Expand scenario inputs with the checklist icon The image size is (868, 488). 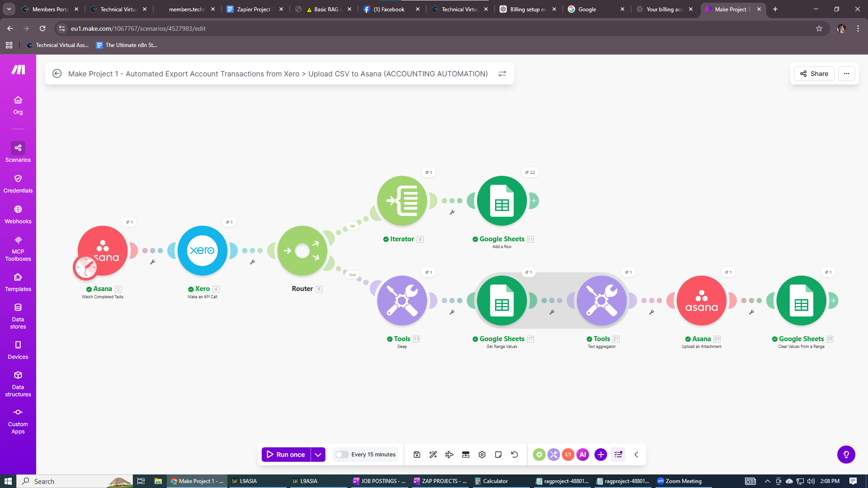coord(618,455)
